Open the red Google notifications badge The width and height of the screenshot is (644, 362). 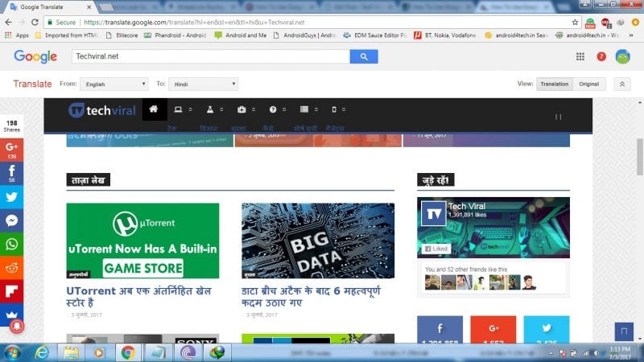pos(601,56)
